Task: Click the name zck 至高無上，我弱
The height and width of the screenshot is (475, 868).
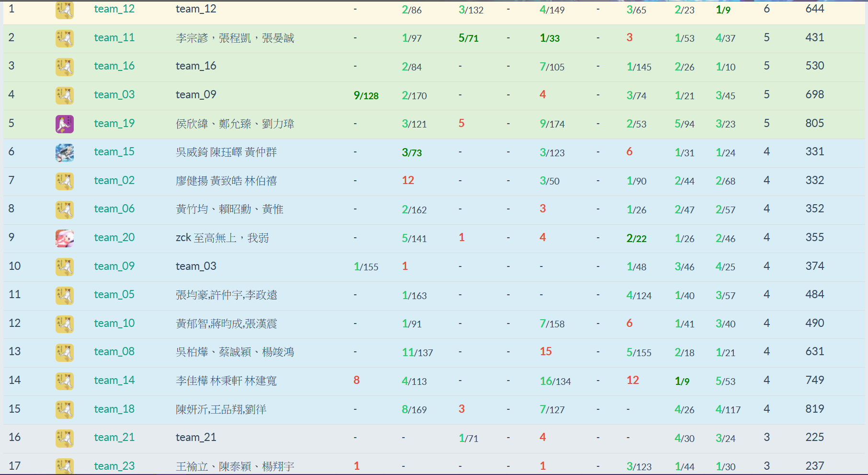Action: point(222,238)
